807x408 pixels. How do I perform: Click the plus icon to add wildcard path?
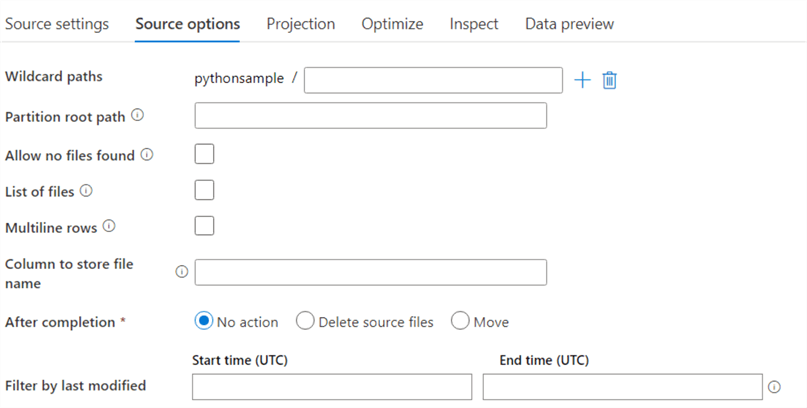(x=583, y=80)
